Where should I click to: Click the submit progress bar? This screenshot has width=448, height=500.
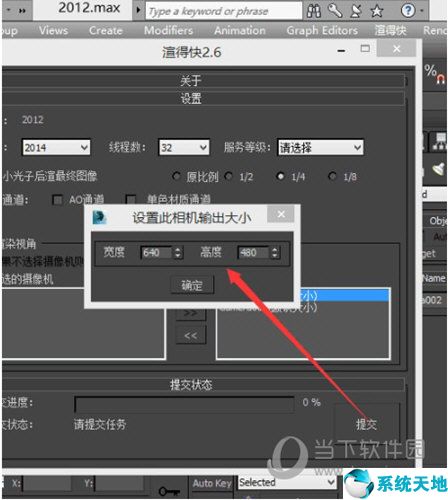tap(184, 404)
